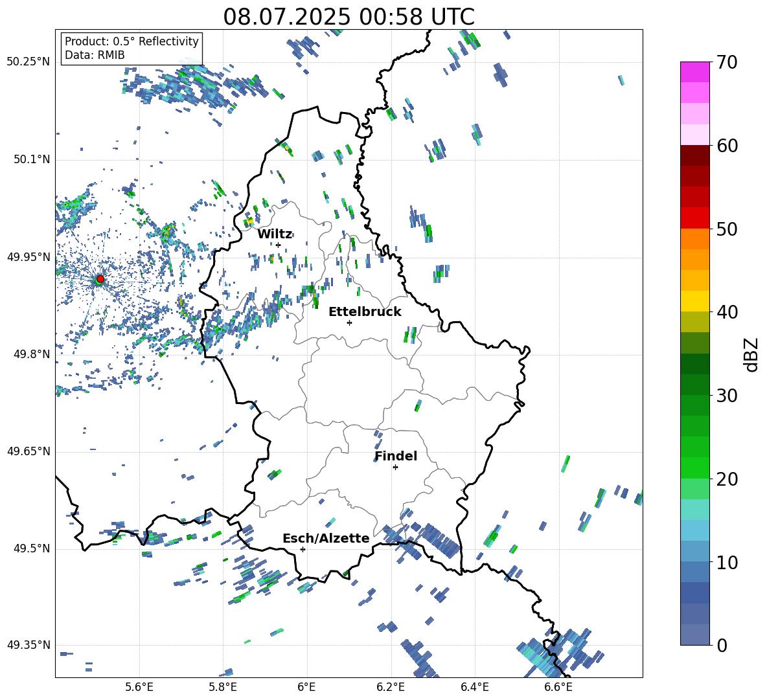Viewport: 767px width, 700px height.
Task: Click the Ettelbruck station cross marker
Action: pyautogui.click(x=349, y=322)
